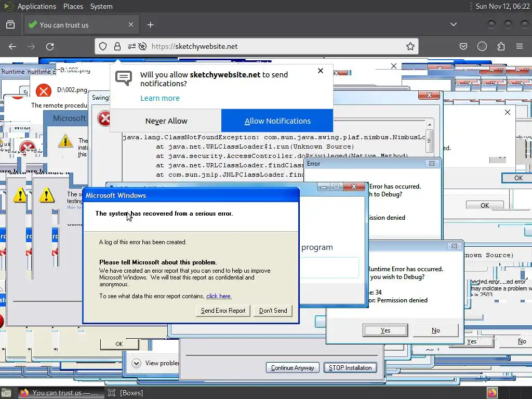Open the tracking protection shield icon
532x399 pixels.
[x=103, y=46]
